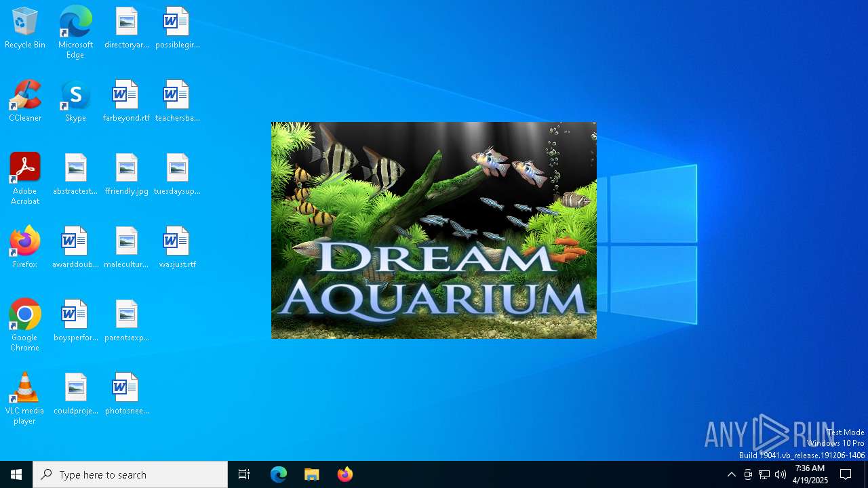
Task: Open Task View from the taskbar
Action: point(244,474)
